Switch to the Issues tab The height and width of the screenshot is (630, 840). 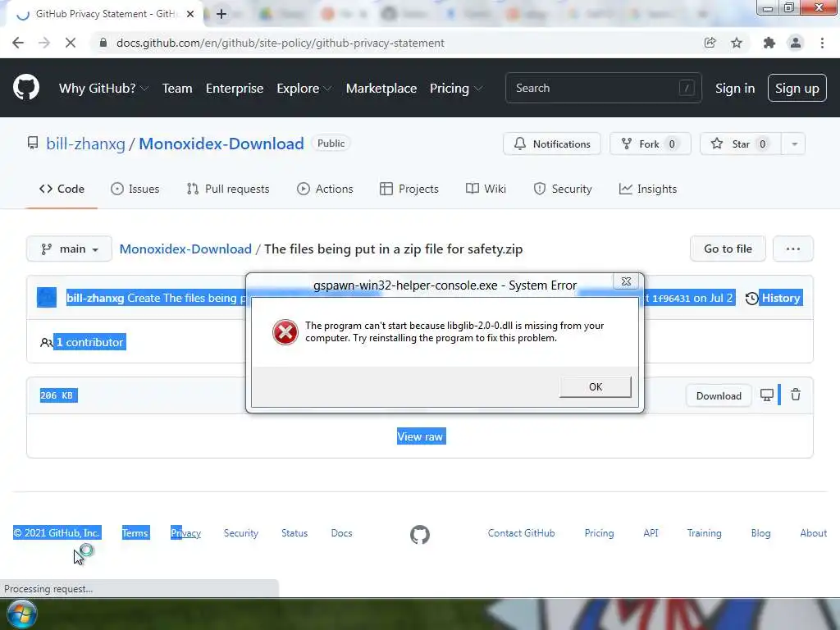[135, 189]
